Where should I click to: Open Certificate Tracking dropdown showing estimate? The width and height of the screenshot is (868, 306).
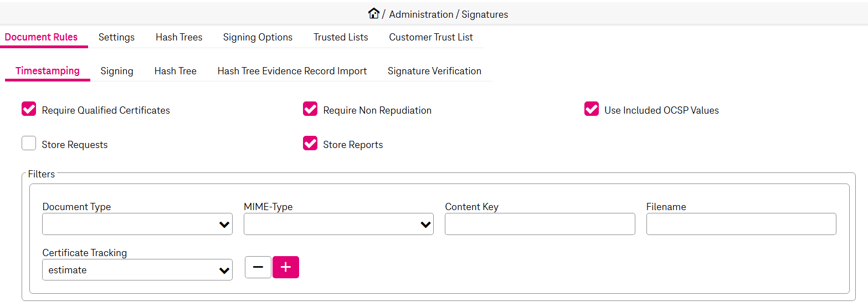(x=137, y=270)
